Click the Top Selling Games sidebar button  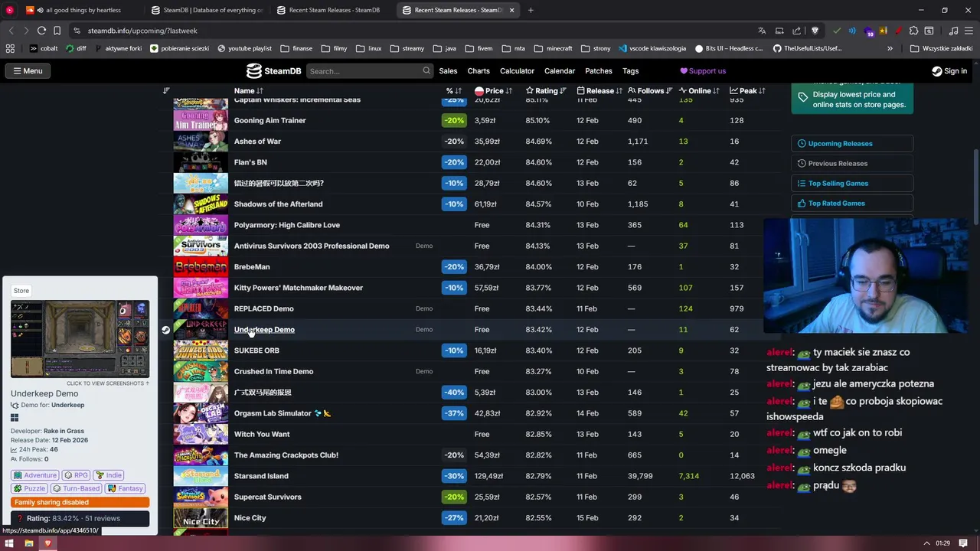(852, 184)
